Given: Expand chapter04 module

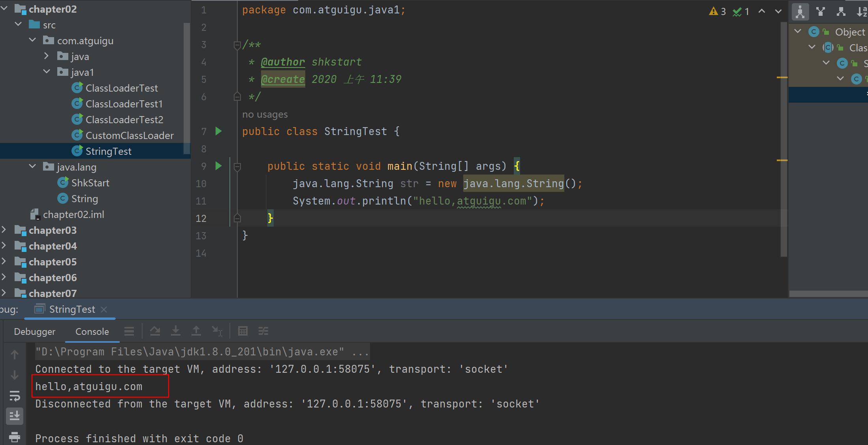Looking at the screenshot, I should 4,245.
